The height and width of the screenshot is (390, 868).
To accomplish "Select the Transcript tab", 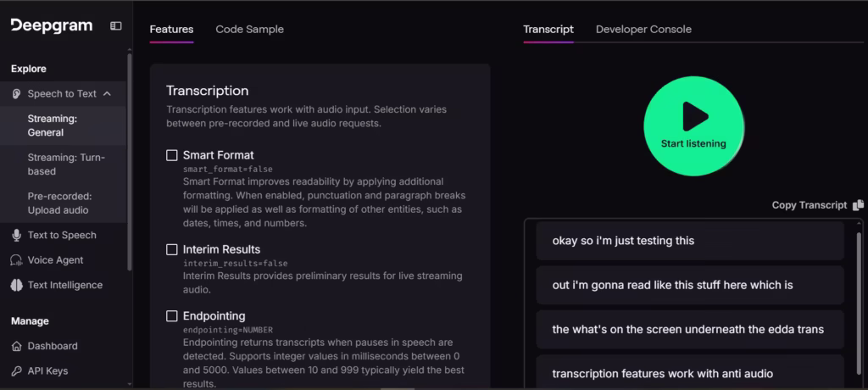I will (x=548, y=30).
